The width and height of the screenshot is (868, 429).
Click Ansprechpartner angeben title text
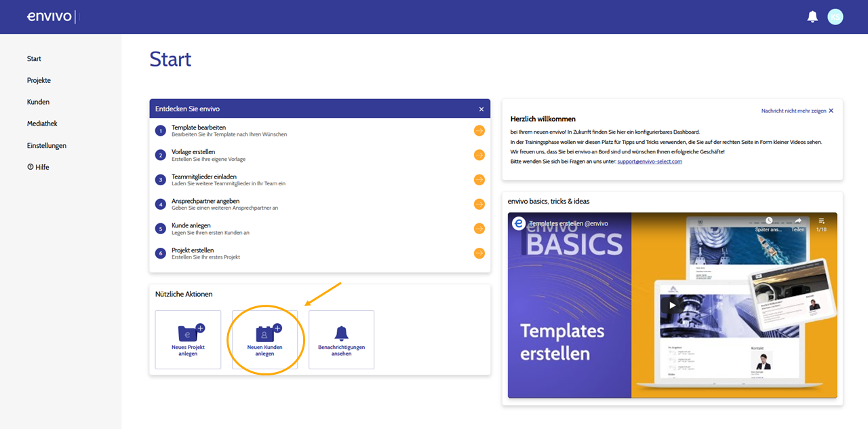point(205,201)
